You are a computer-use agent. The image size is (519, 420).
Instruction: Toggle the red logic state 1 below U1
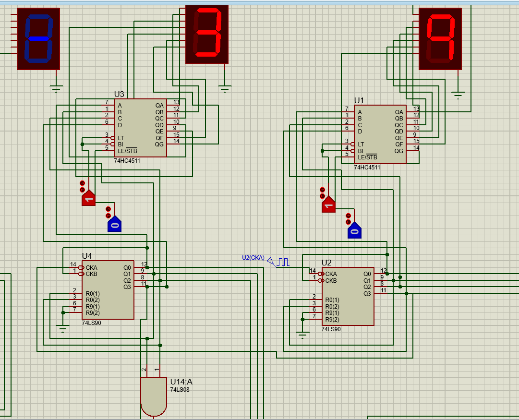point(328,204)
